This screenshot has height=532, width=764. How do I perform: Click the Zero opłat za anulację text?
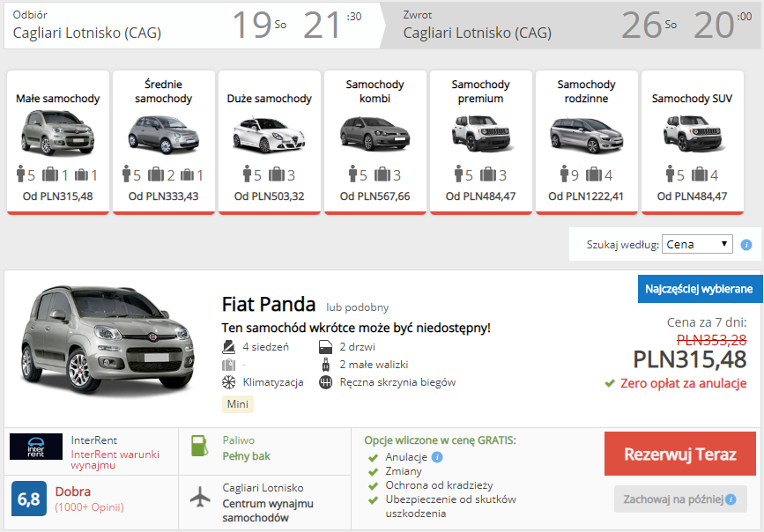(683, 383)
